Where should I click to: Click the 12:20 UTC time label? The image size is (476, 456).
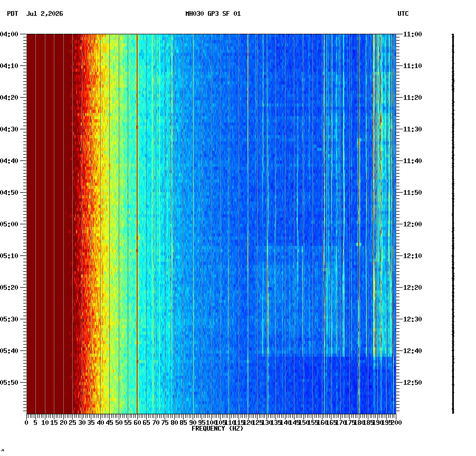click(x=413, y=287)
